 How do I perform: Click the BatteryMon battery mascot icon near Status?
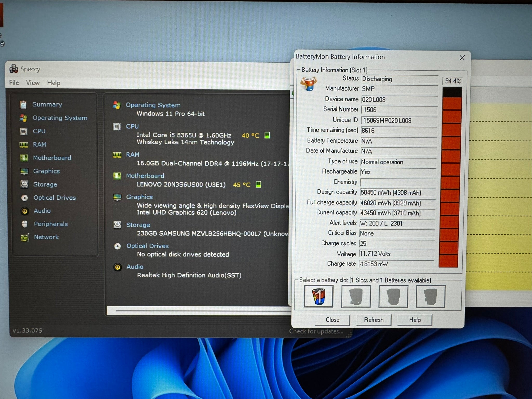click(x=309, y=84)
